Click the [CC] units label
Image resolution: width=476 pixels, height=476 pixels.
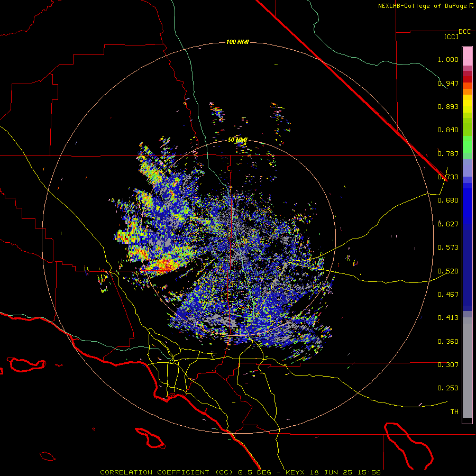[x=451, y=36]
